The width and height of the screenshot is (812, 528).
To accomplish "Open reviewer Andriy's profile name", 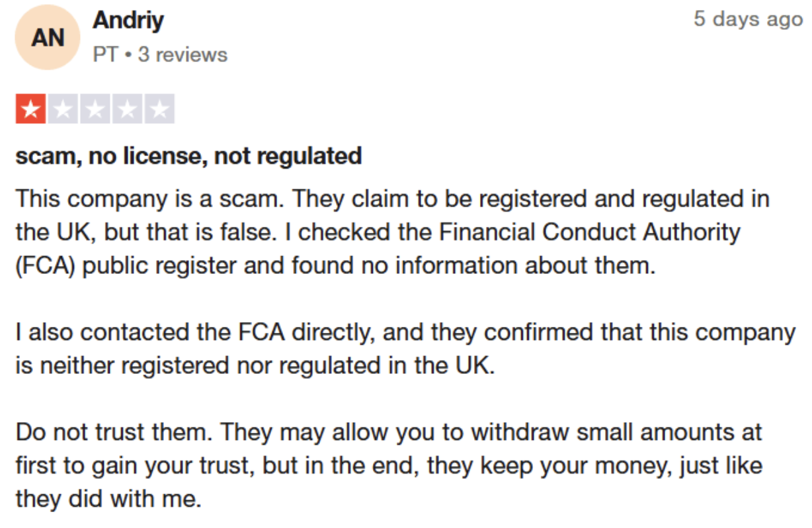I will click(x=128, y=21).
